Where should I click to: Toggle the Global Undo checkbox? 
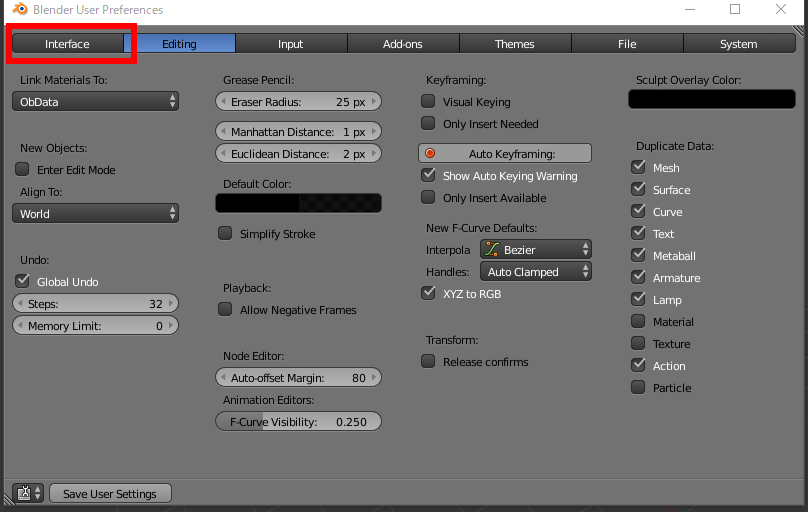point(22,281)
